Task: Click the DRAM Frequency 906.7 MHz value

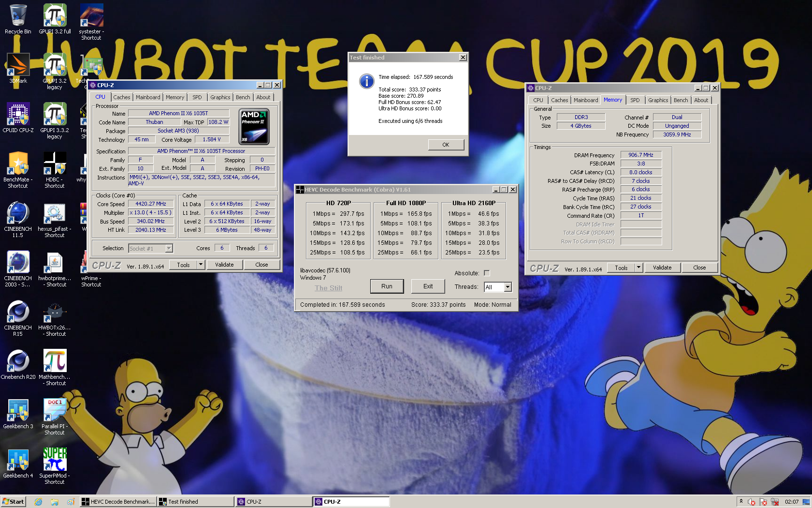Action: [x=641, y=155]
